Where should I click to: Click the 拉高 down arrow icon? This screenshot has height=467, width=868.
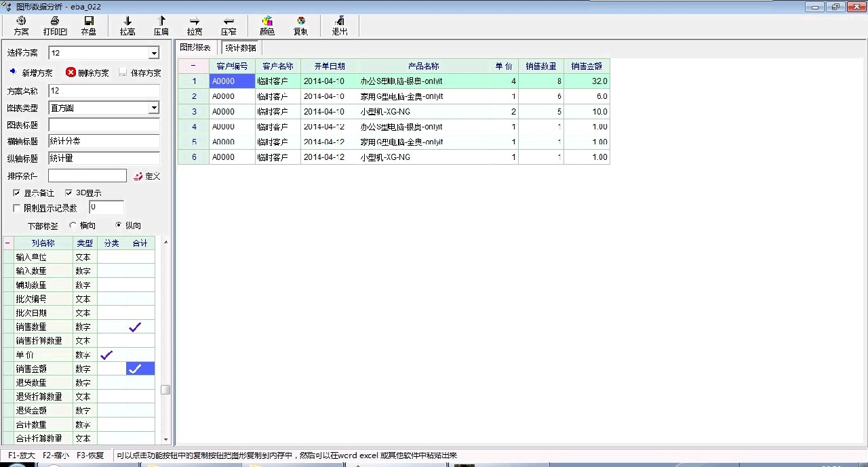tap(127, 21)
